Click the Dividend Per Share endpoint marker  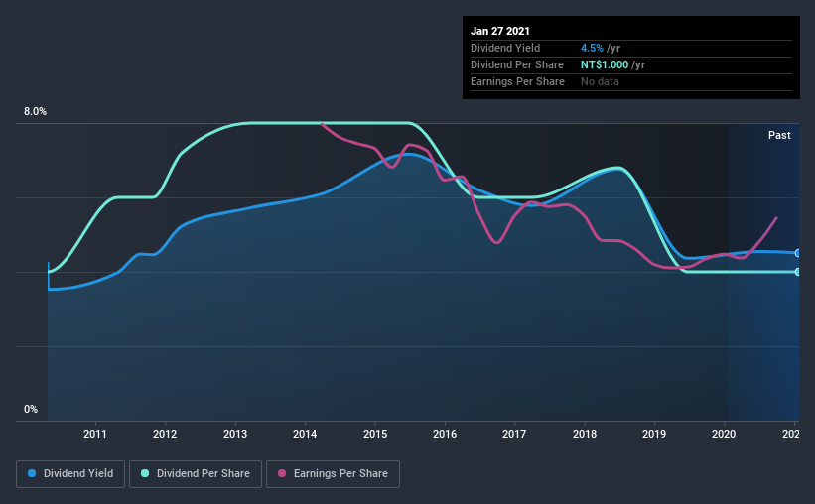pos(798,272)
